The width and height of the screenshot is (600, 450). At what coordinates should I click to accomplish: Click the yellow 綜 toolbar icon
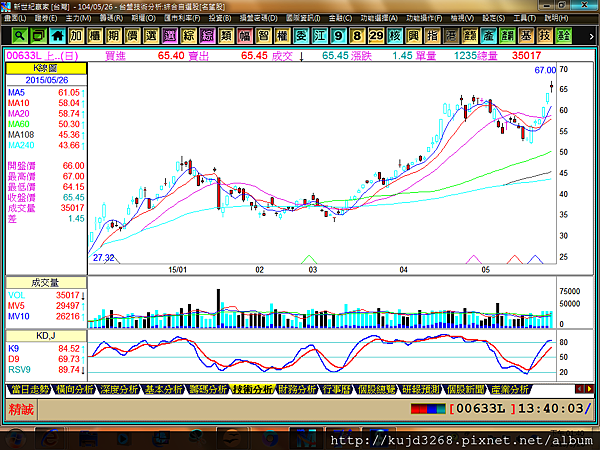click(188, 36)
